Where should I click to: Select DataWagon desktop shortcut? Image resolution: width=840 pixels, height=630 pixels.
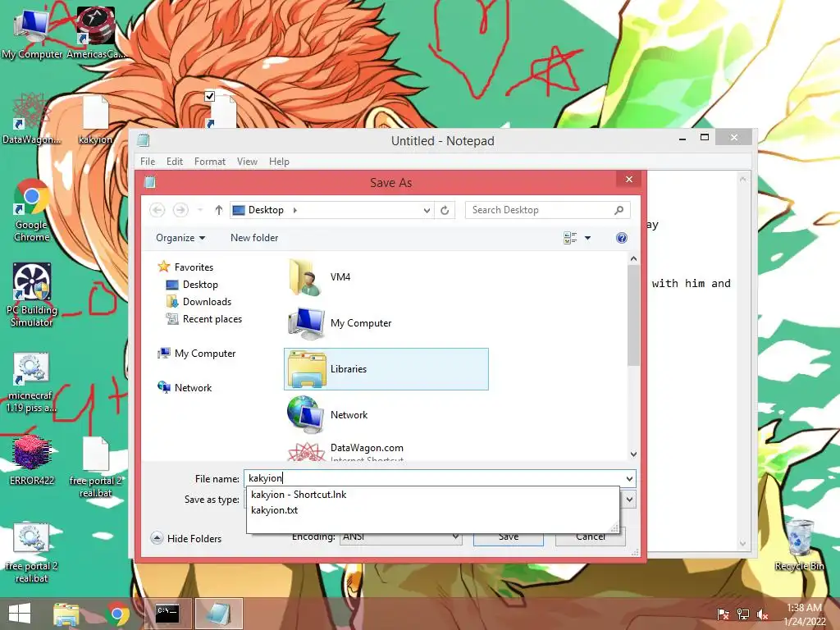click(x=31, y=119)
